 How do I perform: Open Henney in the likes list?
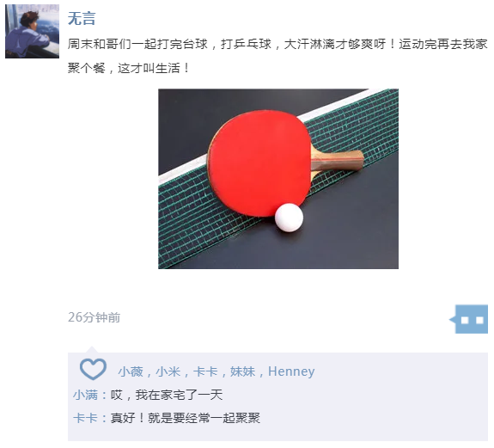[291, 371]
